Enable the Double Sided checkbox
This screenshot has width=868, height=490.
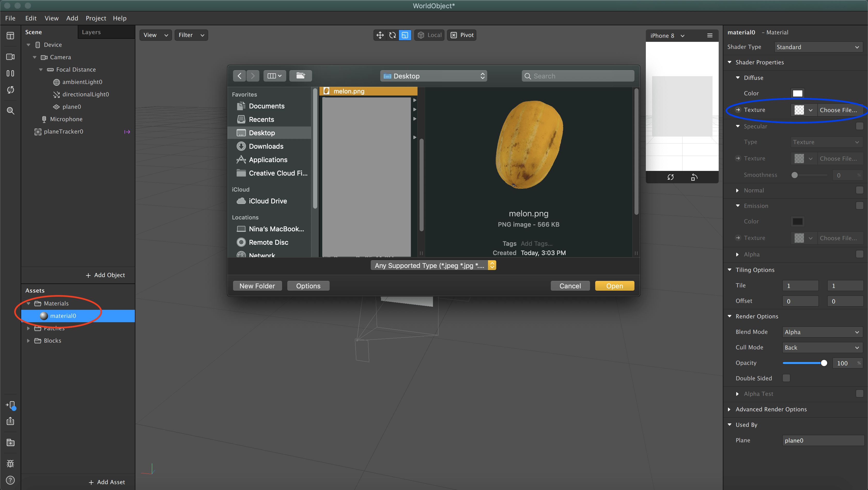pyautogui.click(x=786, y=378)
